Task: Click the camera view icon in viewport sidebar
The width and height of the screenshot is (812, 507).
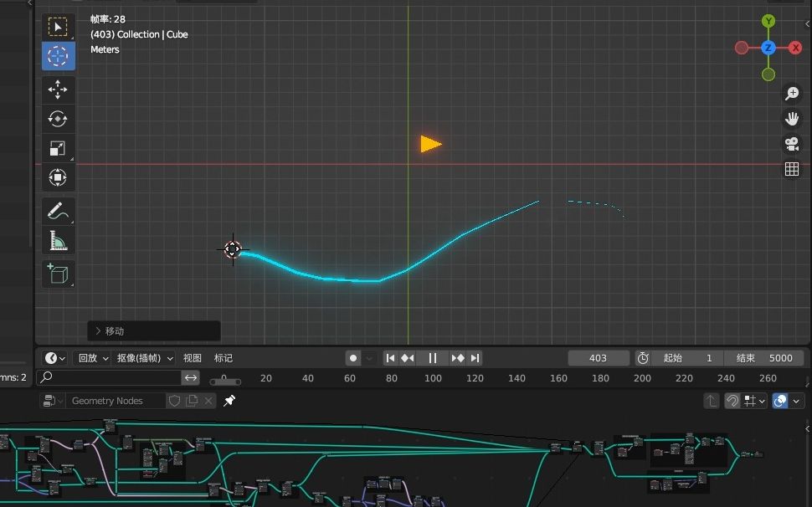Action: (x=792, y=144)
